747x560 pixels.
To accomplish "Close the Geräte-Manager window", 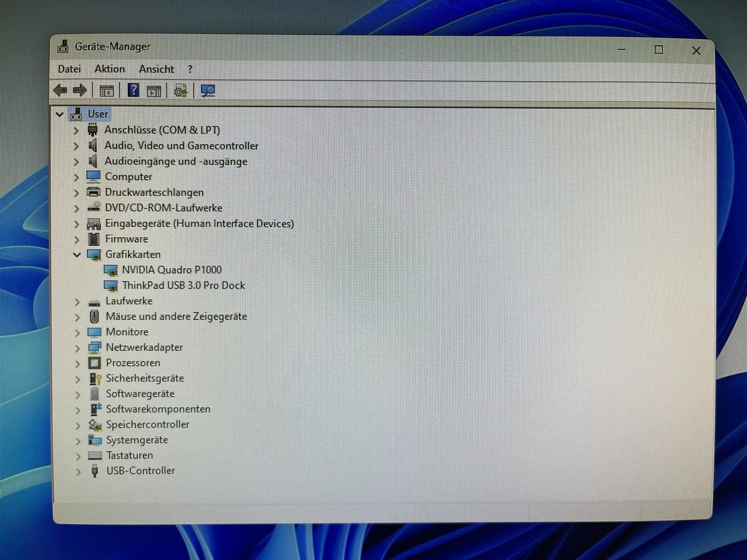I will coord(696,51).
